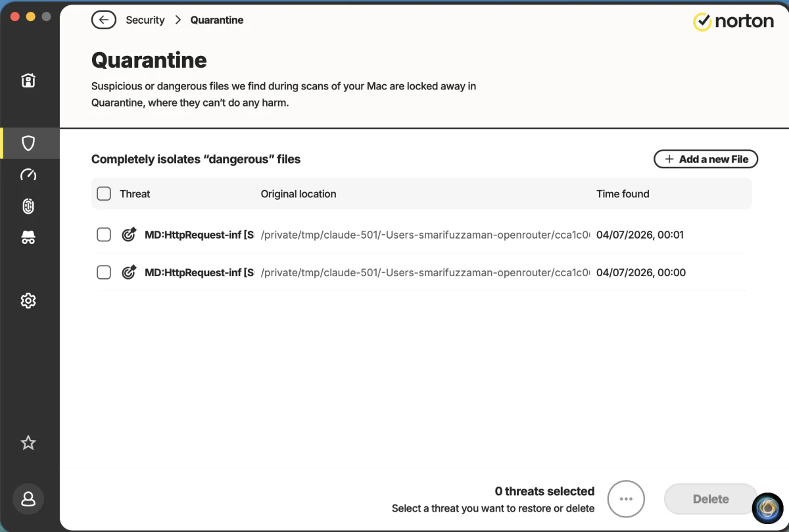Open the Settings gear in sidebar
This screenshot has height=532, width=789.
[28, 301]
